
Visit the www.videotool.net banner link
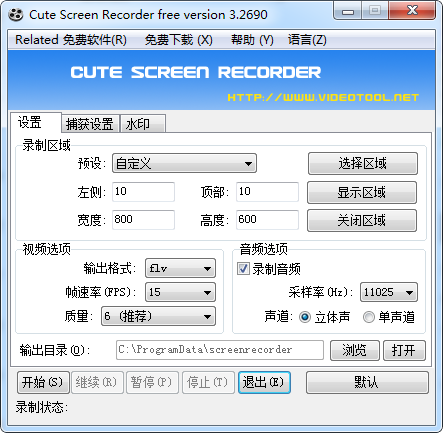coord(323,97)
